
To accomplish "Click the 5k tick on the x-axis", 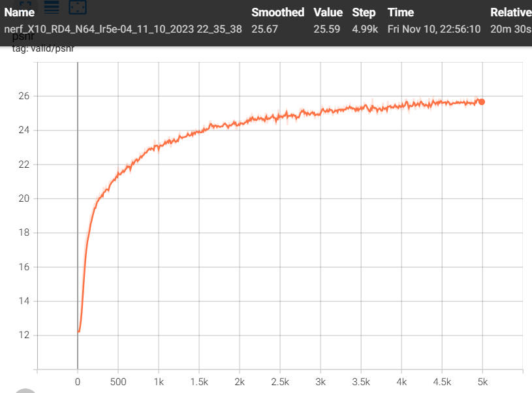I will (x=482, y=381).
